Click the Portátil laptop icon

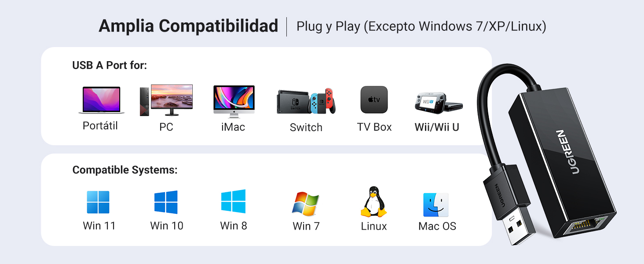pos(101,100)
